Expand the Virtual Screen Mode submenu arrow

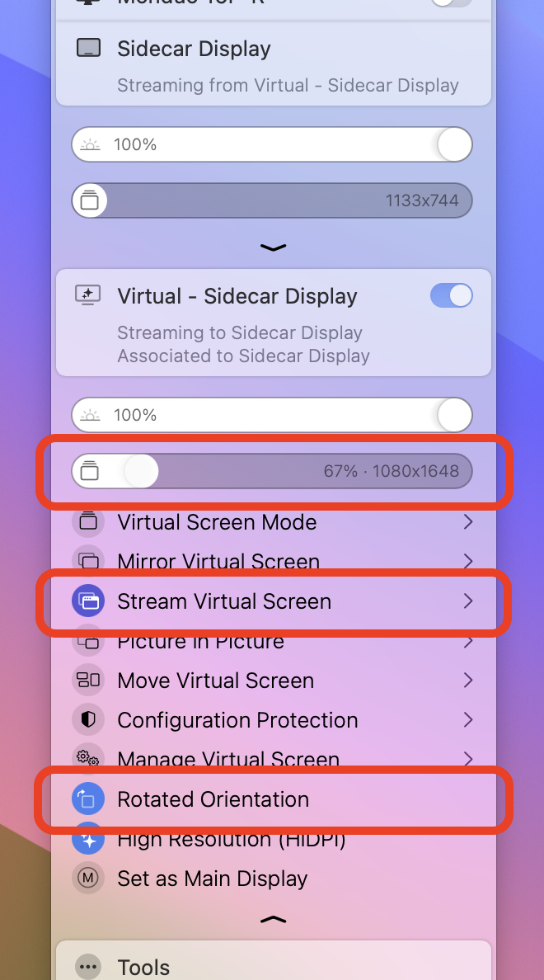468,522
